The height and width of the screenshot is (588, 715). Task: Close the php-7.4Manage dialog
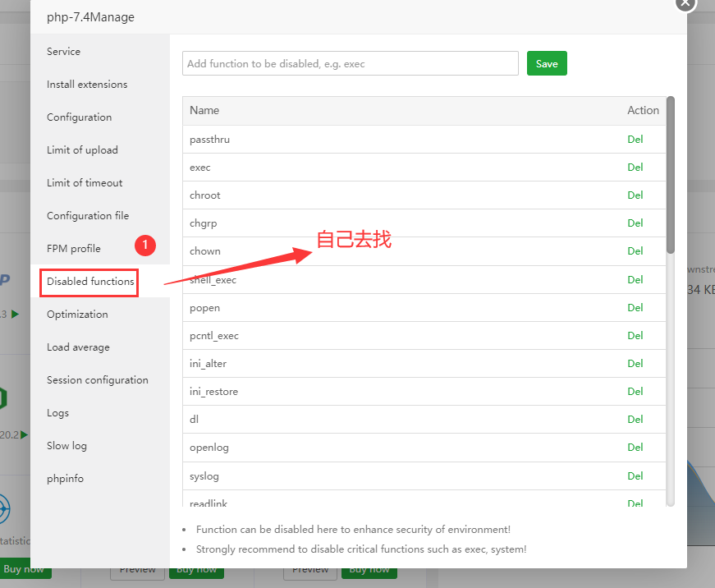coord(685,2)
